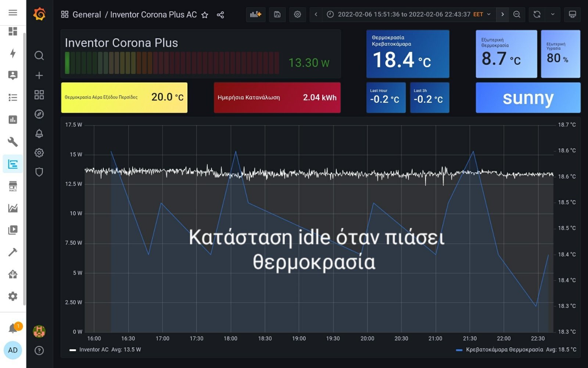Open dashboard settings gear in toolbar
Screen dimensions: 588x368
[297, 14]
